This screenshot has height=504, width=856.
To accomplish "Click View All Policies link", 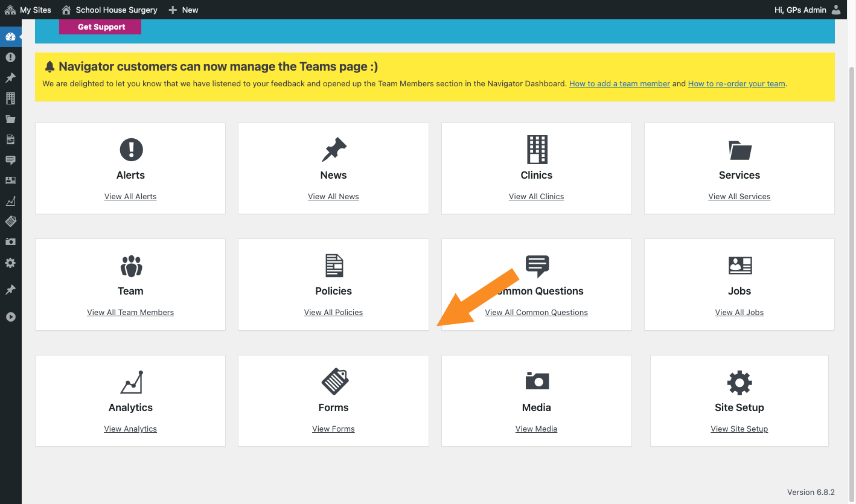I will click(333, 313).
